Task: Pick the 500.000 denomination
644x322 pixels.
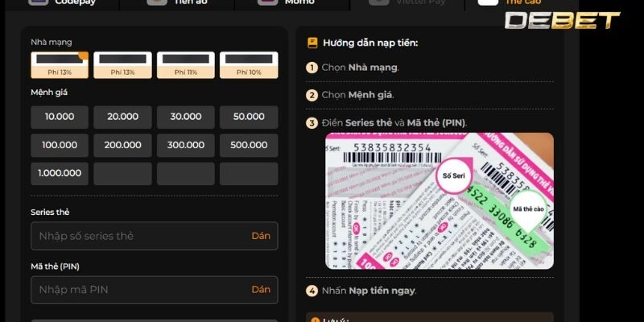Action: (x=249, y=146)
